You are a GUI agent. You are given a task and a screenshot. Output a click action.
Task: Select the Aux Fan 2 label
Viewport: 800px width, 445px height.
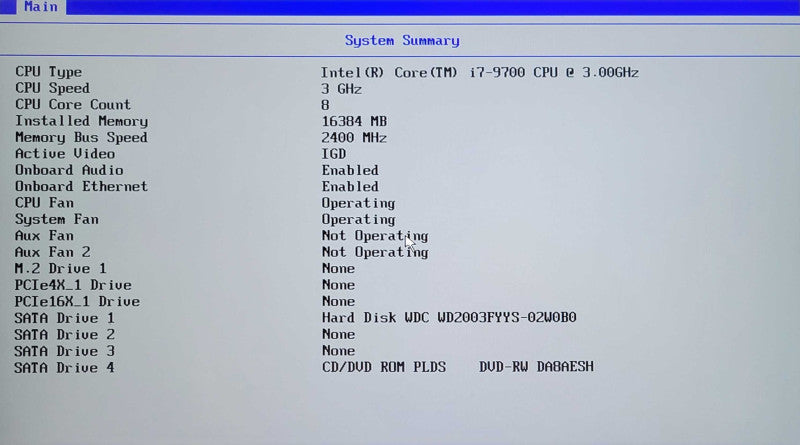point(53,252)
